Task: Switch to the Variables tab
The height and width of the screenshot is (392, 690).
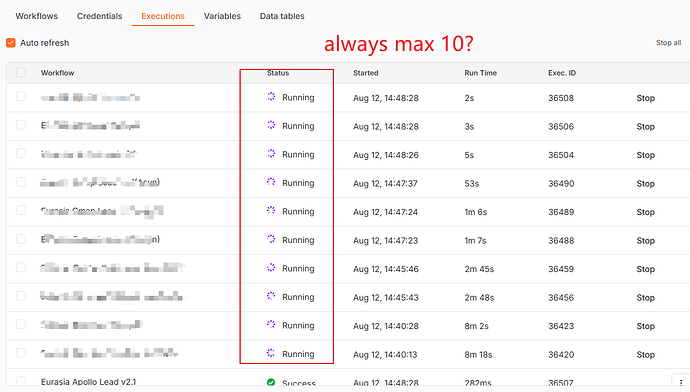Action: (x=222, y=16)
